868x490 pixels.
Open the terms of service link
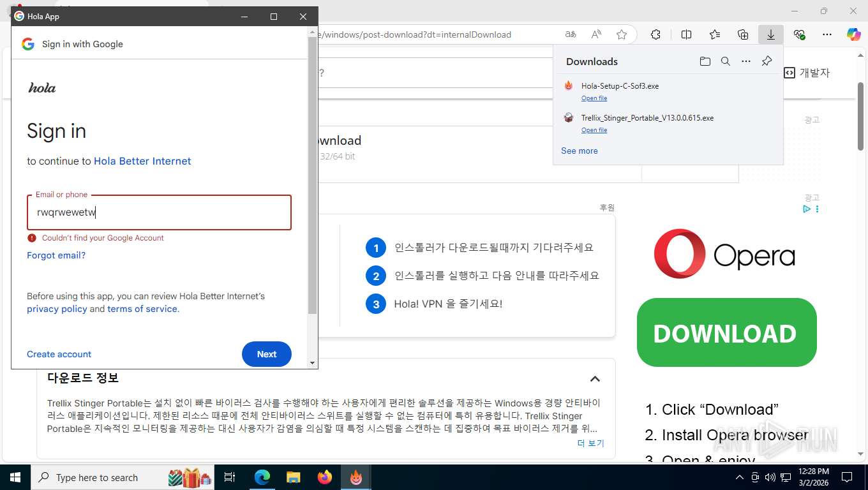point(142,309)
